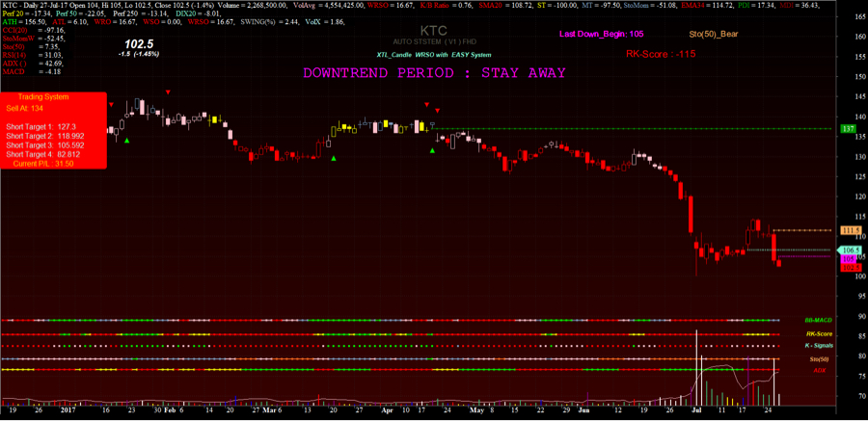Click the Perf 20 = -17.34 readout

(26, 13)
